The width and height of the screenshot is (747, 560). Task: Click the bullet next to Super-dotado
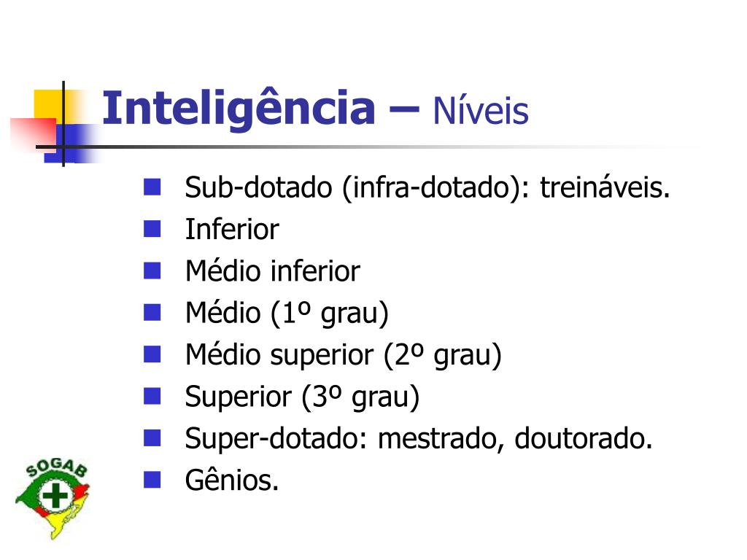[152, 438]
